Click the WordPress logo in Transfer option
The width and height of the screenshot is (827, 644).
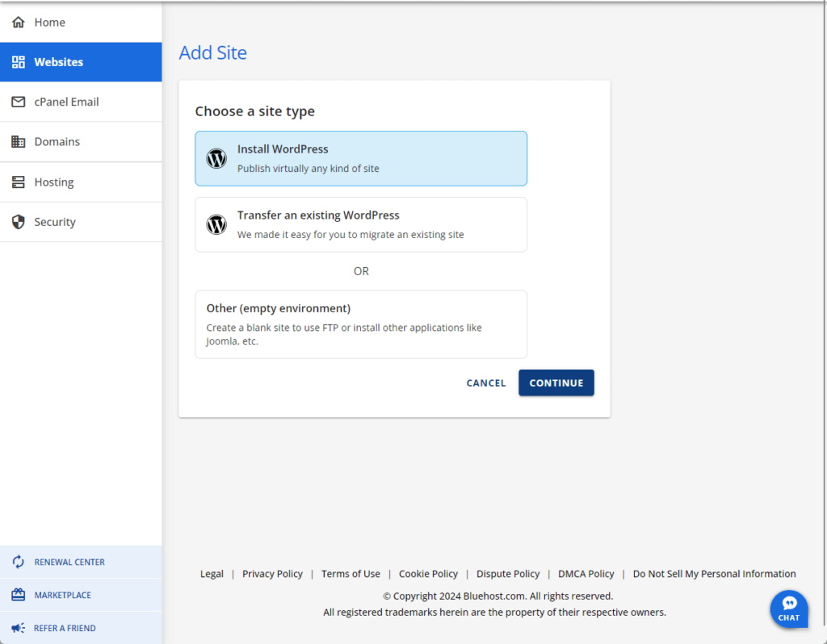click(216, 224)
